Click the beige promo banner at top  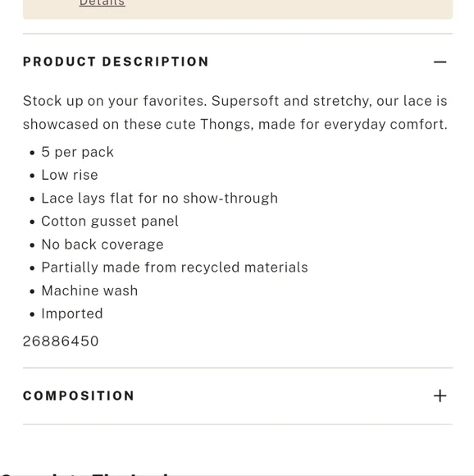click(x=238, y=9)
